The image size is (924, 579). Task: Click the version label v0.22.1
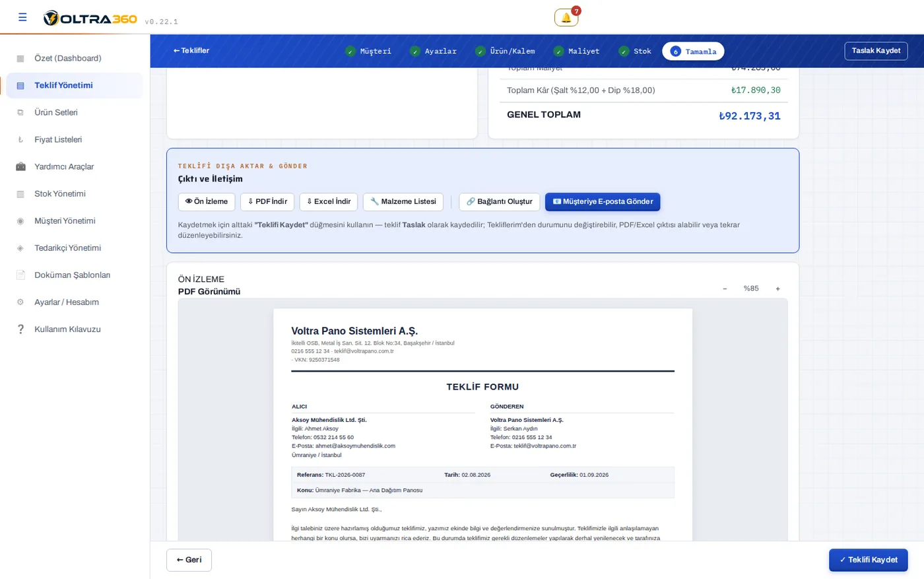tap(161, 22)
